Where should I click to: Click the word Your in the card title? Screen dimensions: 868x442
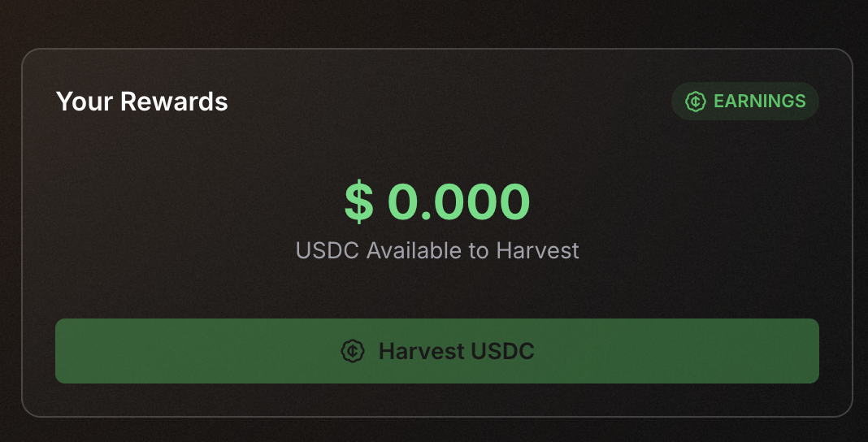pyautogui.click(x=85, y=102)
